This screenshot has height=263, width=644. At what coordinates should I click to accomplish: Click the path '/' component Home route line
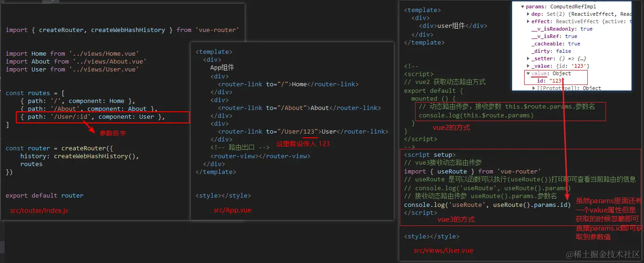tap(78, 101)
